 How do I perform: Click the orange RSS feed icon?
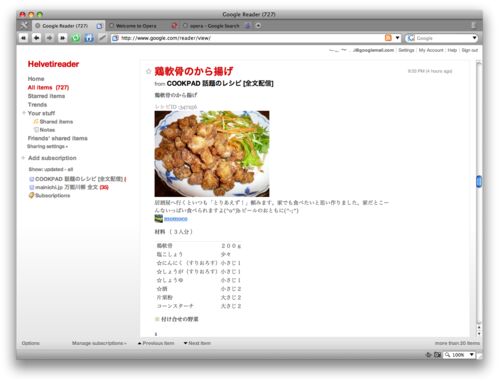[x=388, y=38]
